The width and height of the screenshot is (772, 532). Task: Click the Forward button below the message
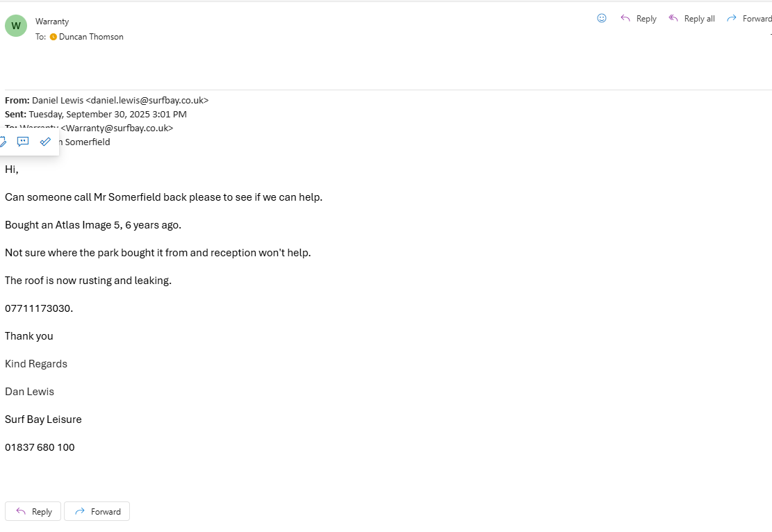pyautogui.click(x=97, y=512)
